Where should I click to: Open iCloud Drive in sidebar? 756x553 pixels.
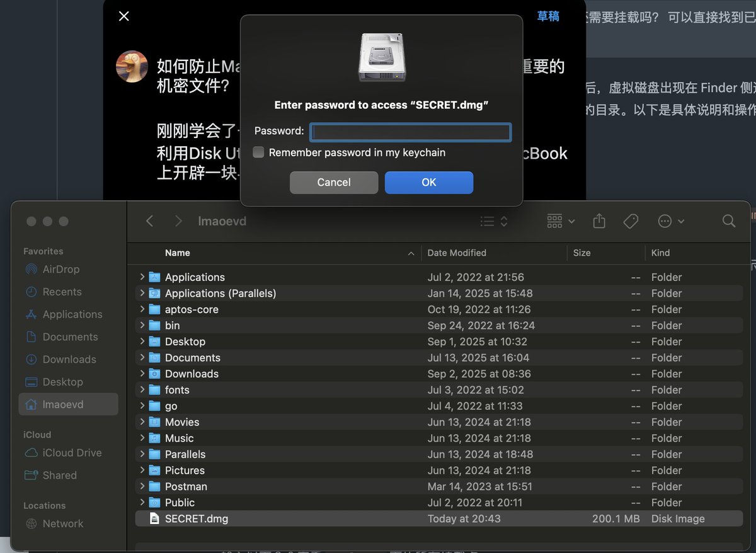[x=71, y=453]
